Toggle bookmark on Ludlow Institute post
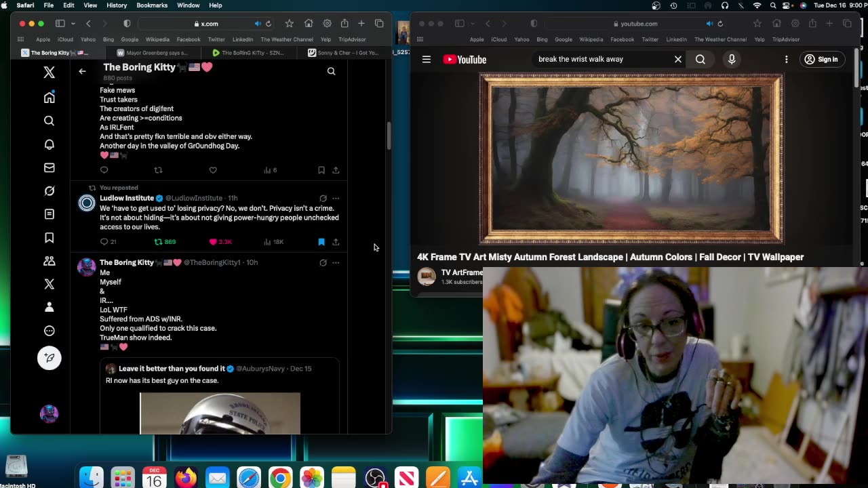This screenshot has width=868, height=488. click(321, 242)
